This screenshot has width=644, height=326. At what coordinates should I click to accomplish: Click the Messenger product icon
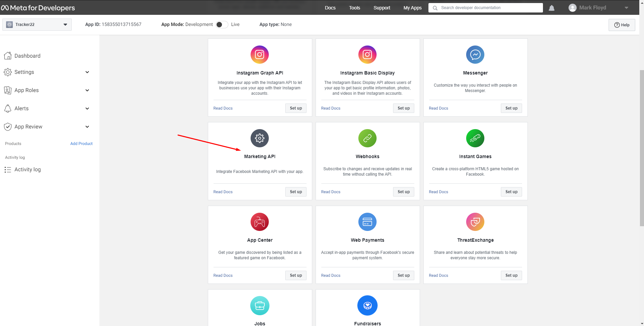pos(475,55)
